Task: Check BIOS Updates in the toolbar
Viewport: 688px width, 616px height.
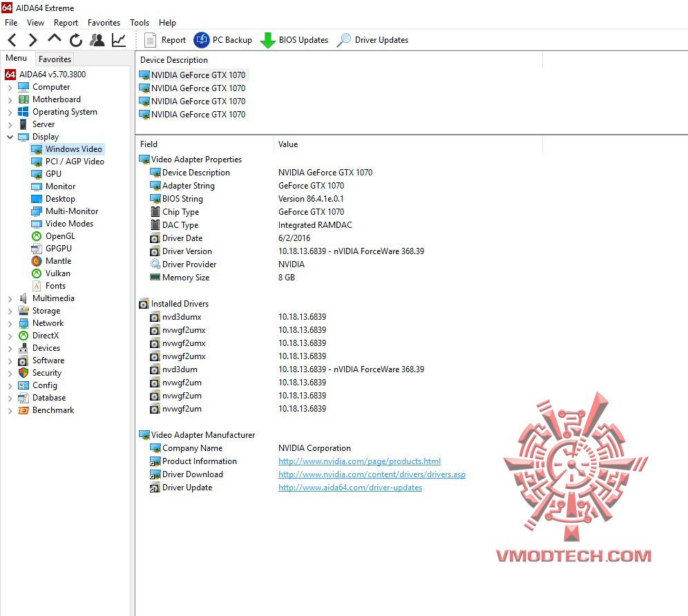Action: point(294,40)
